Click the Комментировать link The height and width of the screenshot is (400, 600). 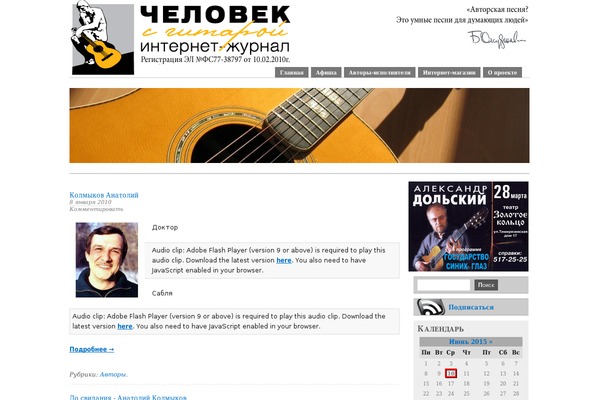pos(96,209)
